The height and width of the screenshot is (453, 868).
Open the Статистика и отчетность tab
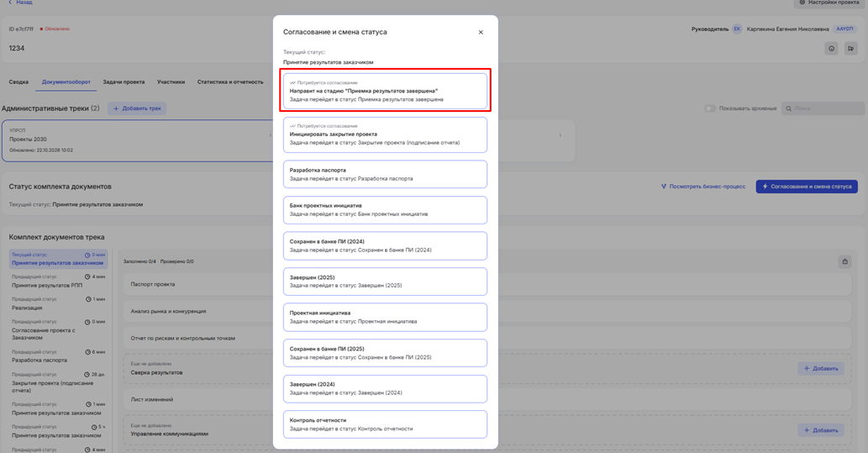click(230, 82)
